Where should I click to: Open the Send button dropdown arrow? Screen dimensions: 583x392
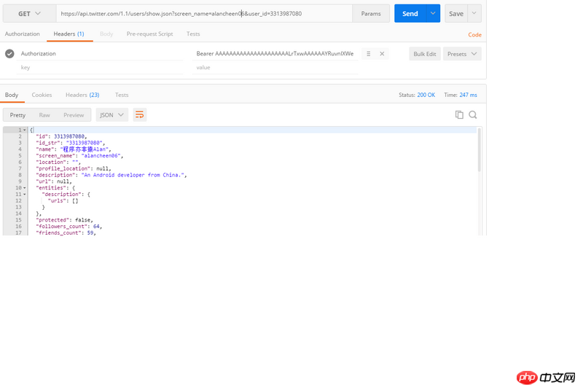434,13
